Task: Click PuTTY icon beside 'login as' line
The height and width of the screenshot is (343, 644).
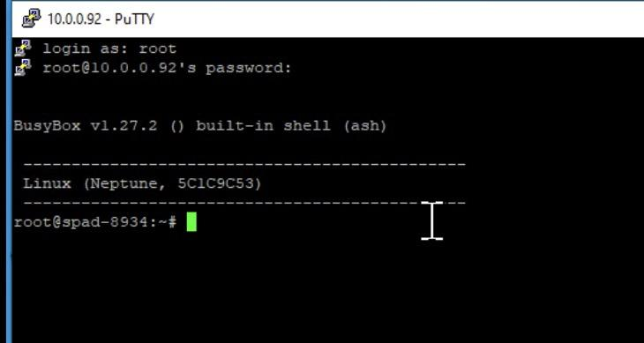Action: click(23, 48)
